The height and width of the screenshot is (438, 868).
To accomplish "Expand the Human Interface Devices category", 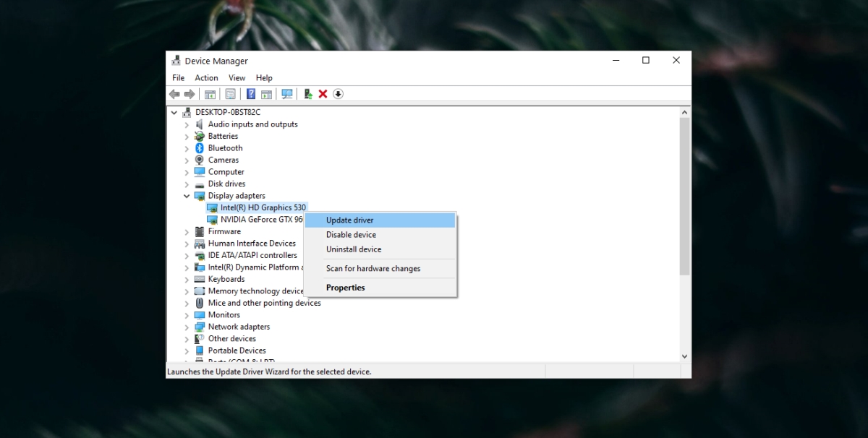I will (187, 244).
